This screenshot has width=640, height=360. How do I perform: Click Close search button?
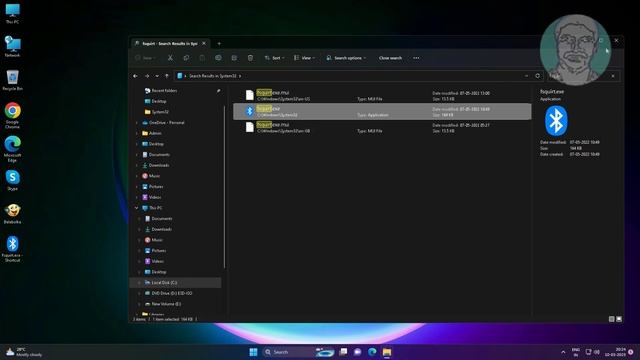(390, 58)
